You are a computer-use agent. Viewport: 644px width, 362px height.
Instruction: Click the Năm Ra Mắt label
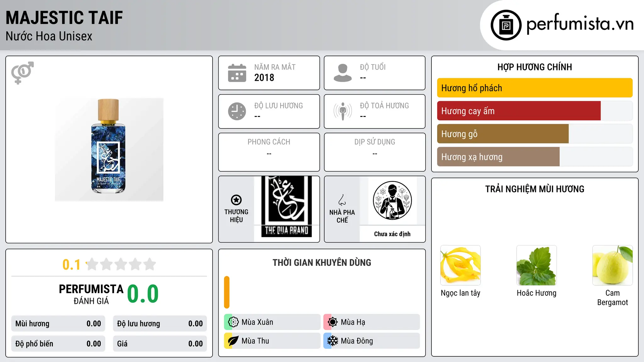[275, 67]
